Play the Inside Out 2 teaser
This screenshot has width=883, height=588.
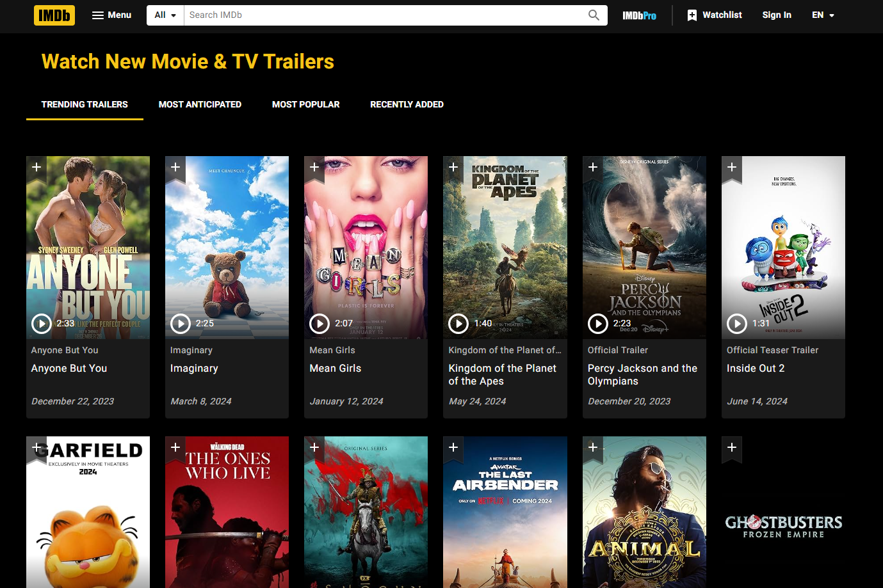[736, 324]
